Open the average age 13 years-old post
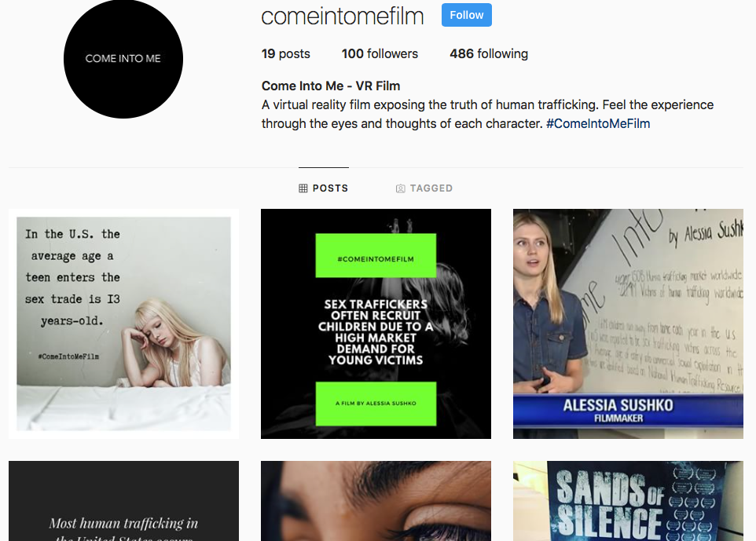 [x=123, y=324]
